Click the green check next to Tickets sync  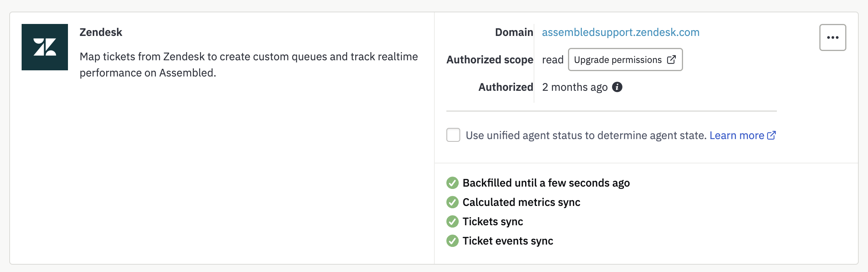[453, 221]
